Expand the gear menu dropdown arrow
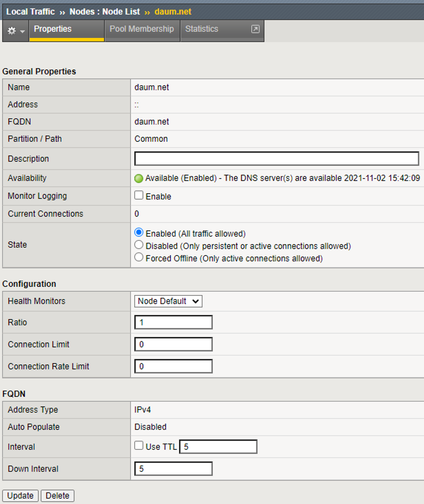 pyautogui.click(x=23, y=32)
